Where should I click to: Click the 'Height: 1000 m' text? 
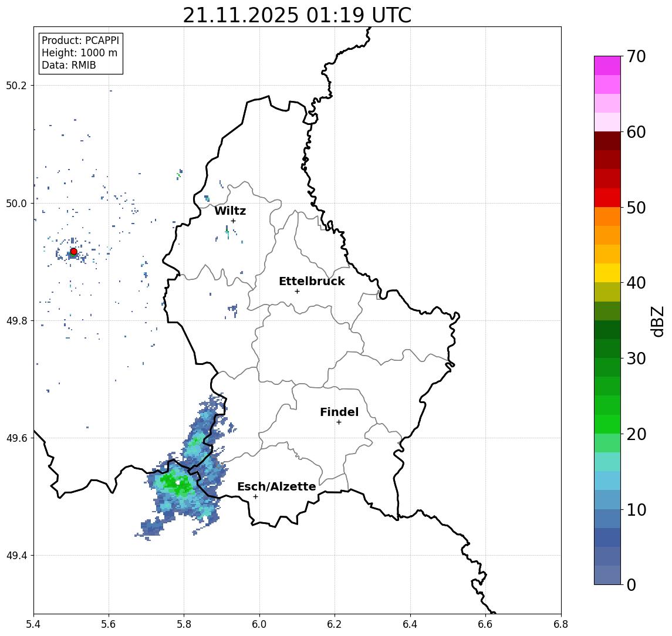coord(79,53)
